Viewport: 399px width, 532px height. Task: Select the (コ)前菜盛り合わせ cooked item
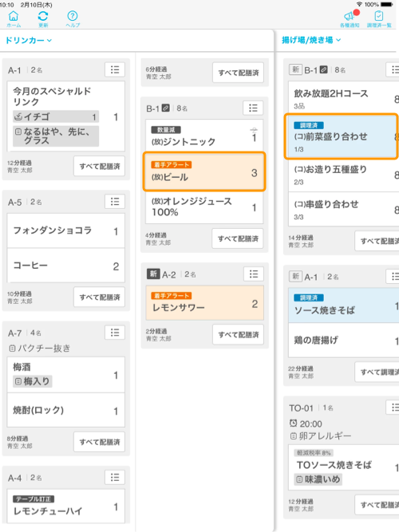[x=342, y=136]
